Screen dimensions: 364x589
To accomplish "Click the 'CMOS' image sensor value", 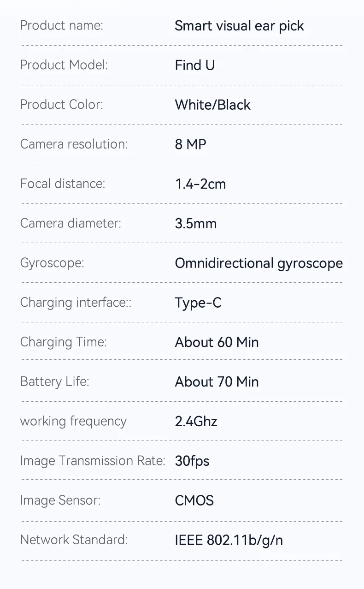I will 194,500.
